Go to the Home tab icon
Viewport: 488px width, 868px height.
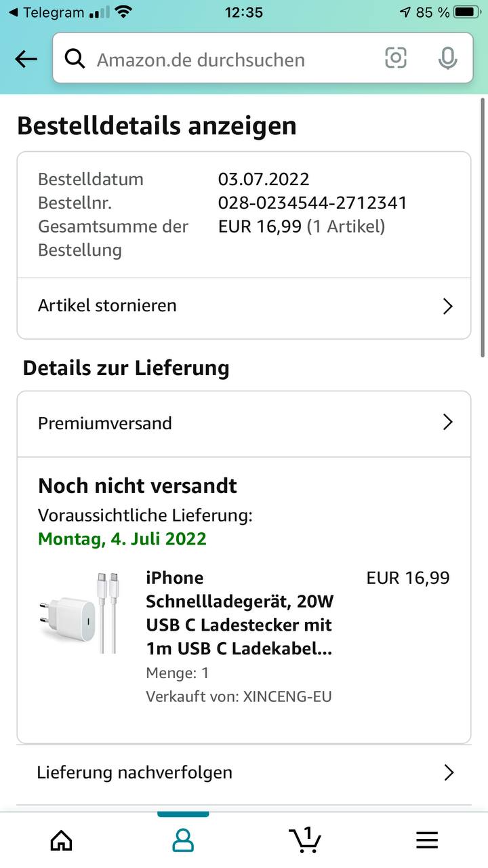point(62,841)
